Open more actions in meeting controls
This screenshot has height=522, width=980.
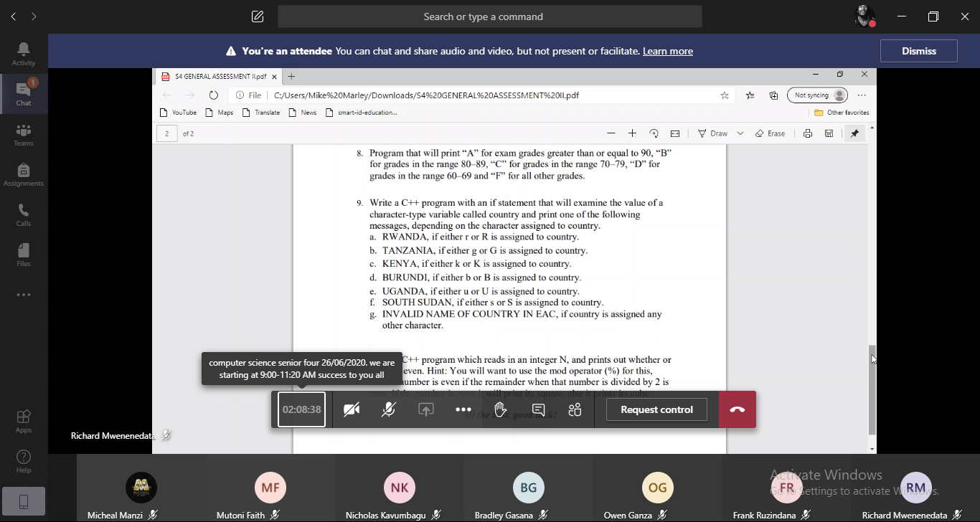click(463, 409)
